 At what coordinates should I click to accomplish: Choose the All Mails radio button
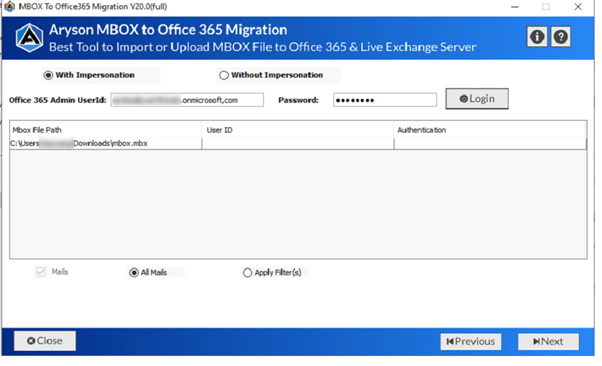click(x=134, y=273)
